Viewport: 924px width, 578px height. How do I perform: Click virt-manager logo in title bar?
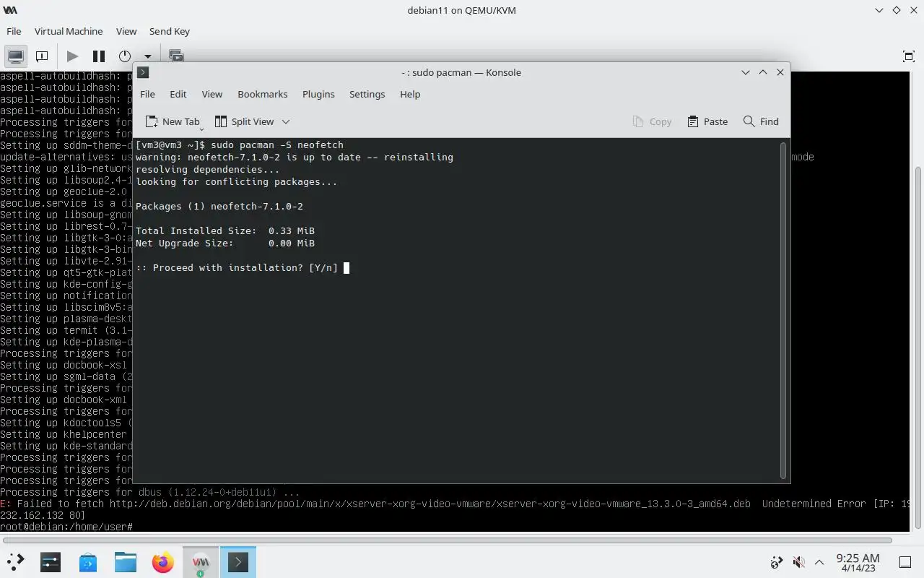[x=10, y=10]
